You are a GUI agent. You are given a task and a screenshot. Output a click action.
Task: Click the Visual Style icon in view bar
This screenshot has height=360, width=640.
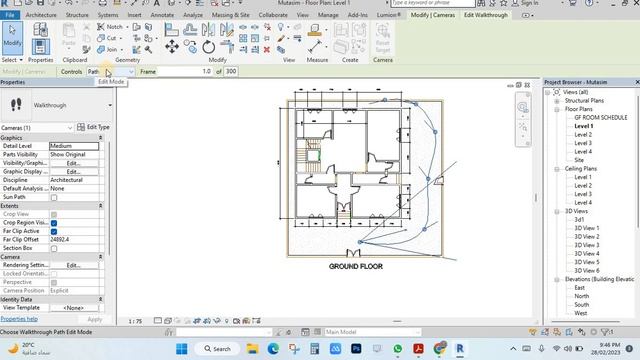(x=168, y=321)
